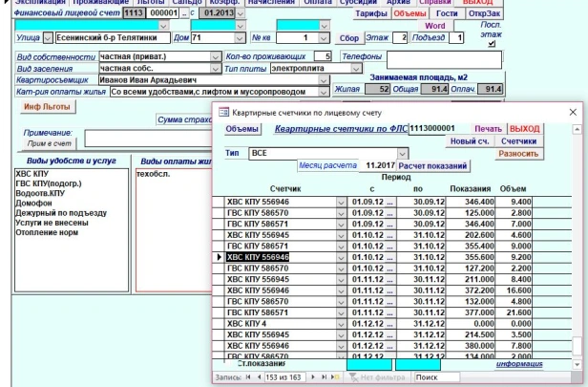588x387 pixels.
Task: Open dropdown for selected ХВС КПУ 556946 row
Action: point(341,257)
